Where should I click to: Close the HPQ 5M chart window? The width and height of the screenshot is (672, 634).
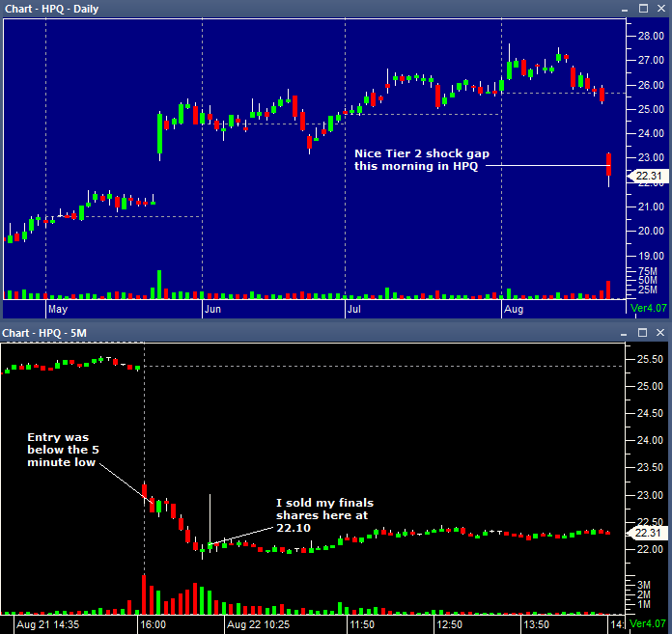coord(660,332)
